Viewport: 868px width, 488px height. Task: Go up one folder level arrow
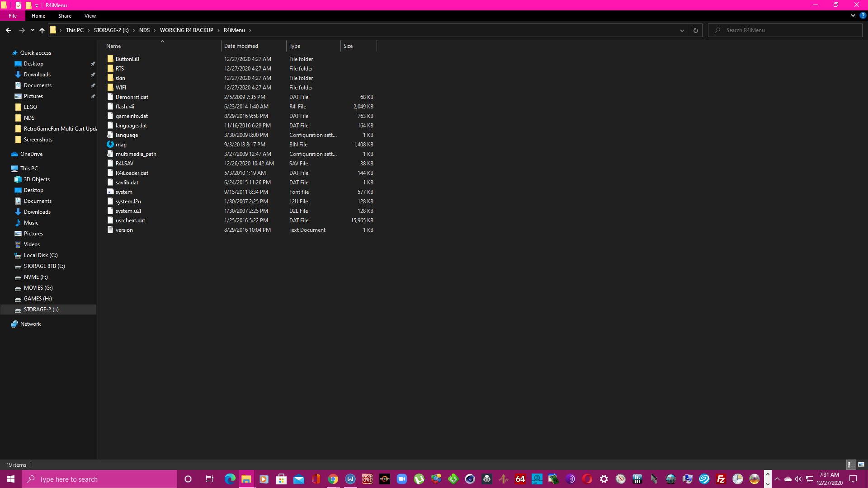pyautogui.click(x=42, y=30)
